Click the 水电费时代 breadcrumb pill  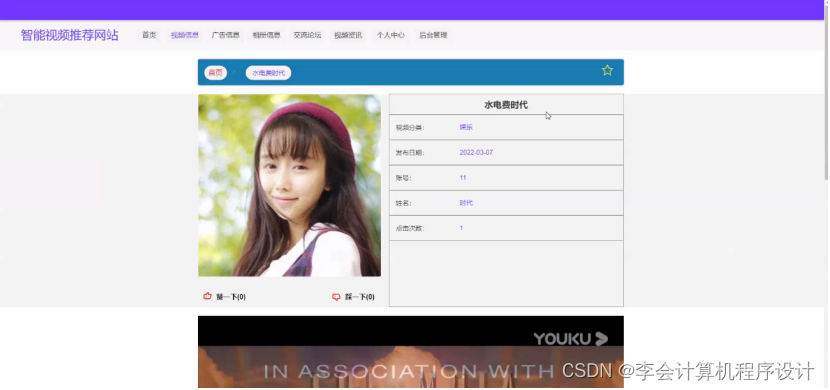268,73
